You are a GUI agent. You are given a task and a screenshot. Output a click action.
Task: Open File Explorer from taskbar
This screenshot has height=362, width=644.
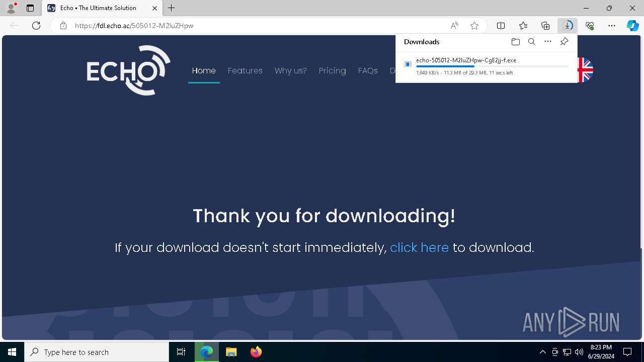coord(231,352)
